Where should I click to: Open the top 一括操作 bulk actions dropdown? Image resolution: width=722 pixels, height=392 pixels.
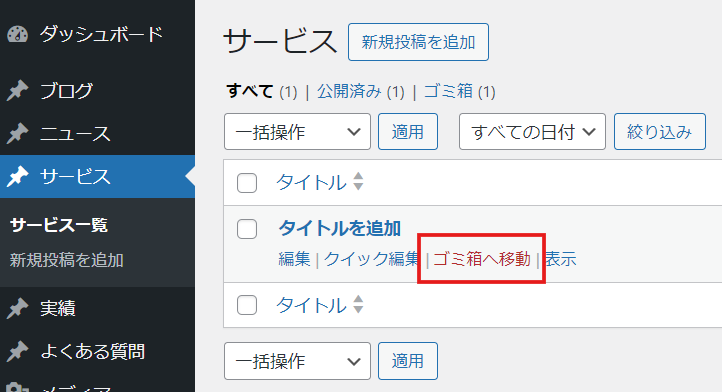[297, 132]
